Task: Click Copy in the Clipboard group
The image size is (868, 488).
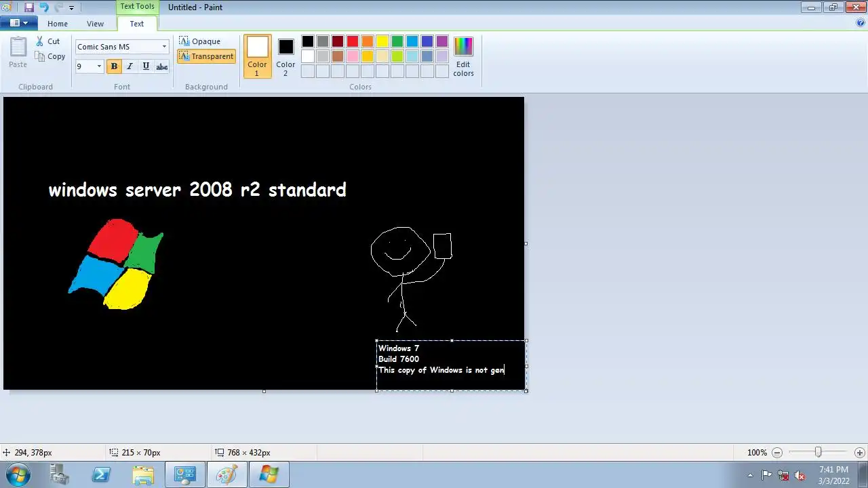Action: (x=50, y=56)
